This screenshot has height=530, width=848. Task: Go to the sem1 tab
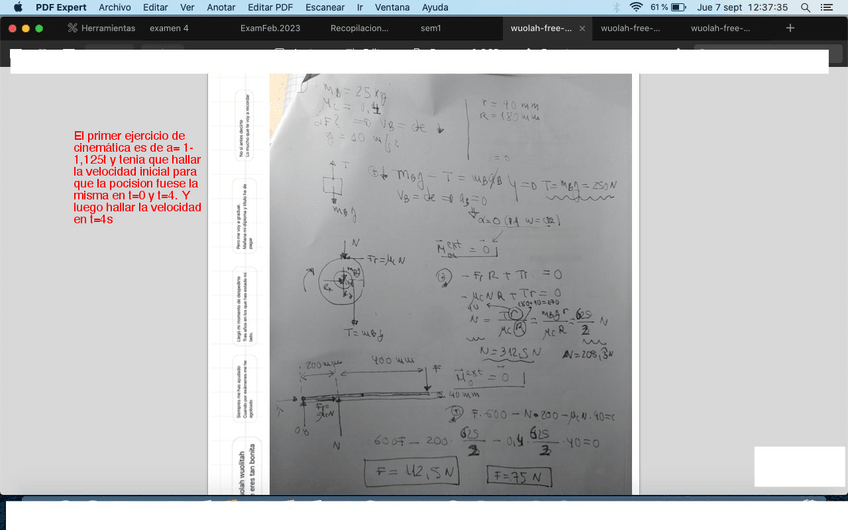point(431,28)
